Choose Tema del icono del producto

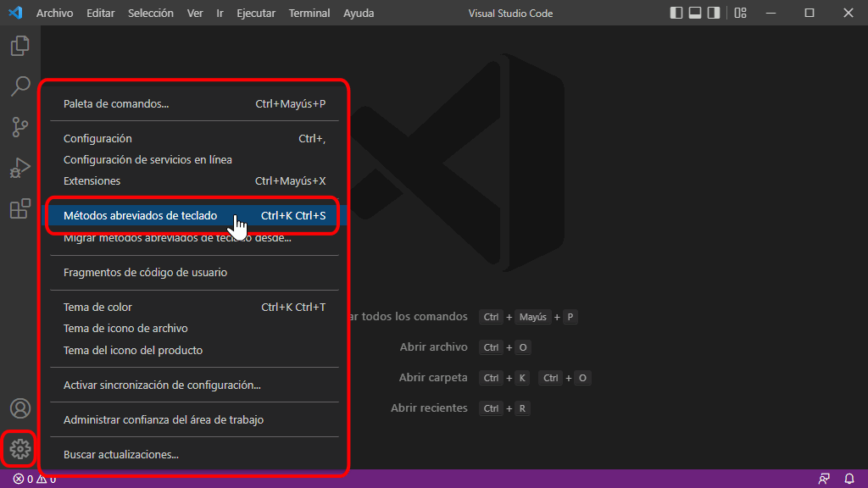(x=194, y=350)
